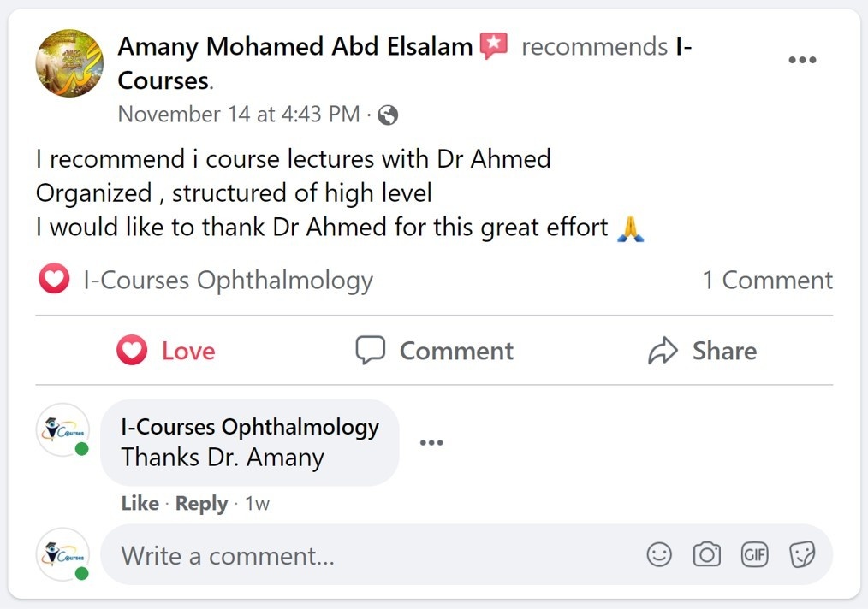Insert an emoji with smiley icon
The height and width of the screenshot is (609, 868).
pos(659,554)
